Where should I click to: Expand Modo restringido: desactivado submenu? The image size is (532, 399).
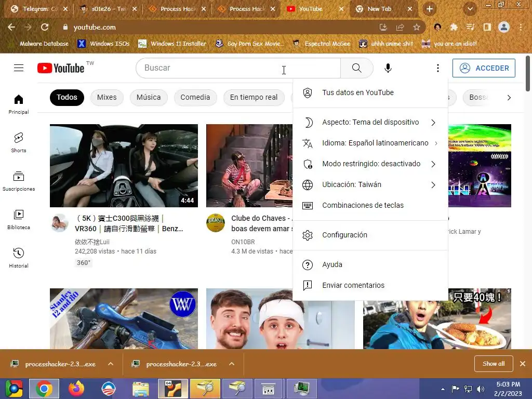(x=370, y=164)
